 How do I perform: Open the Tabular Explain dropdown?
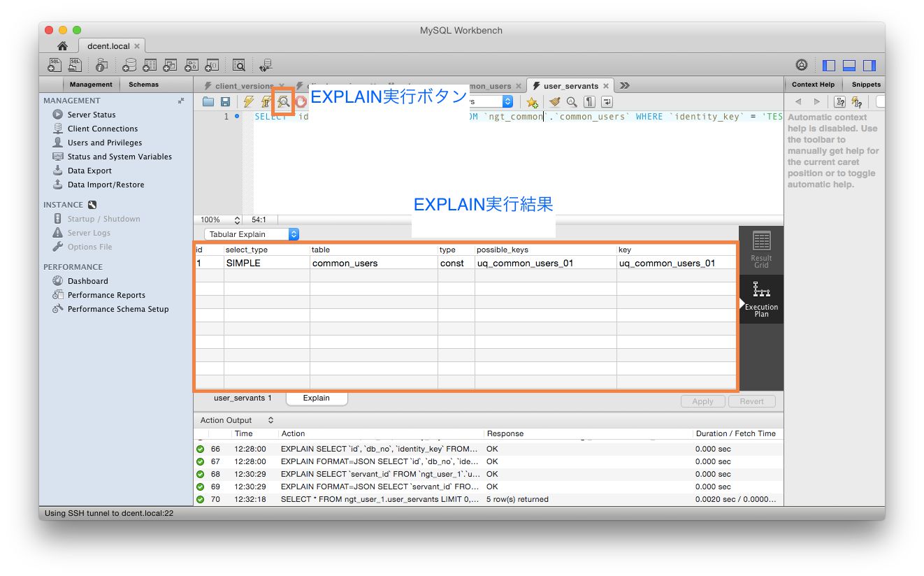click(x=252, y=234)
